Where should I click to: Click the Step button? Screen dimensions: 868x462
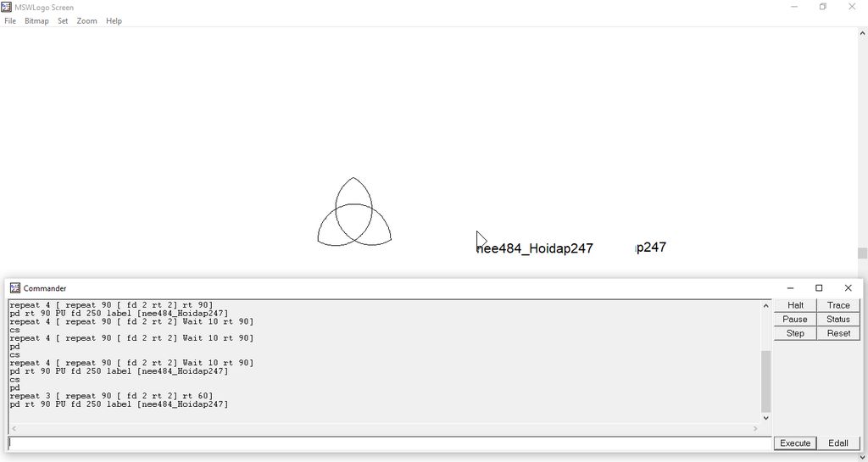coord(795,333)
